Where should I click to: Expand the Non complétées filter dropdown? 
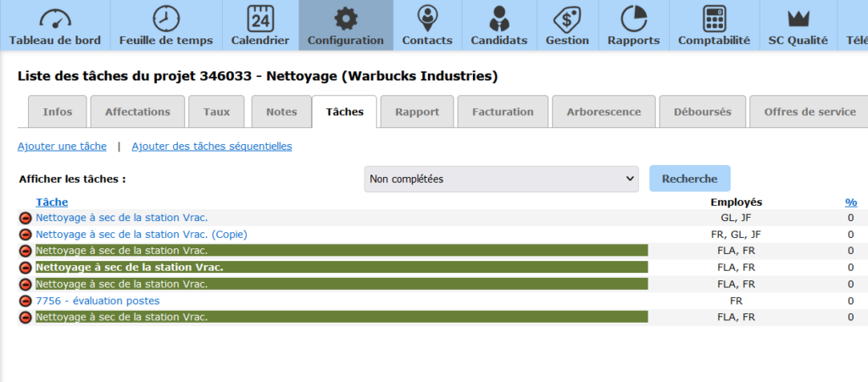502,179
